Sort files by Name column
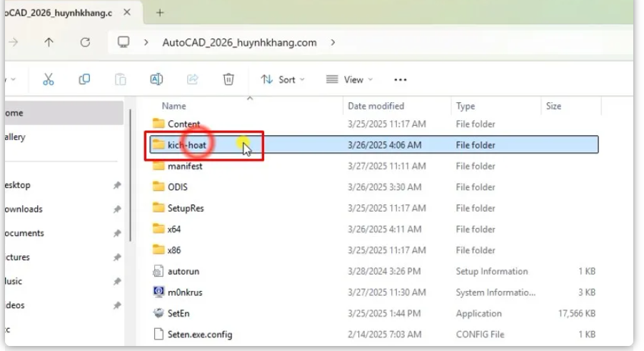 pos(174,106)
